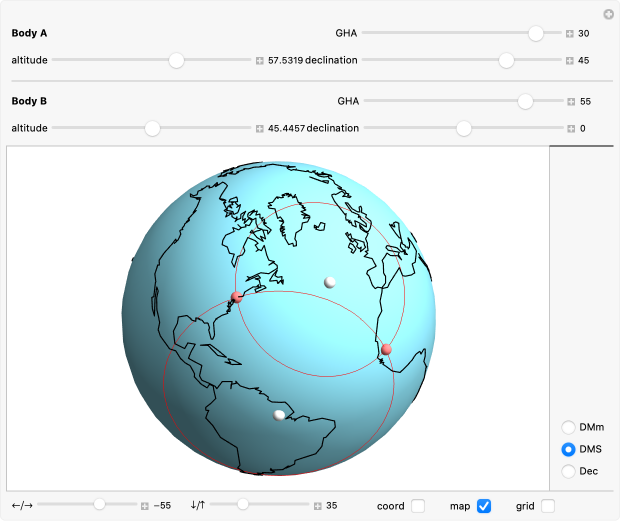This screenshot has height=522, width=620.
Task: Enable the grid checkbox
Action: coord(548,506)
